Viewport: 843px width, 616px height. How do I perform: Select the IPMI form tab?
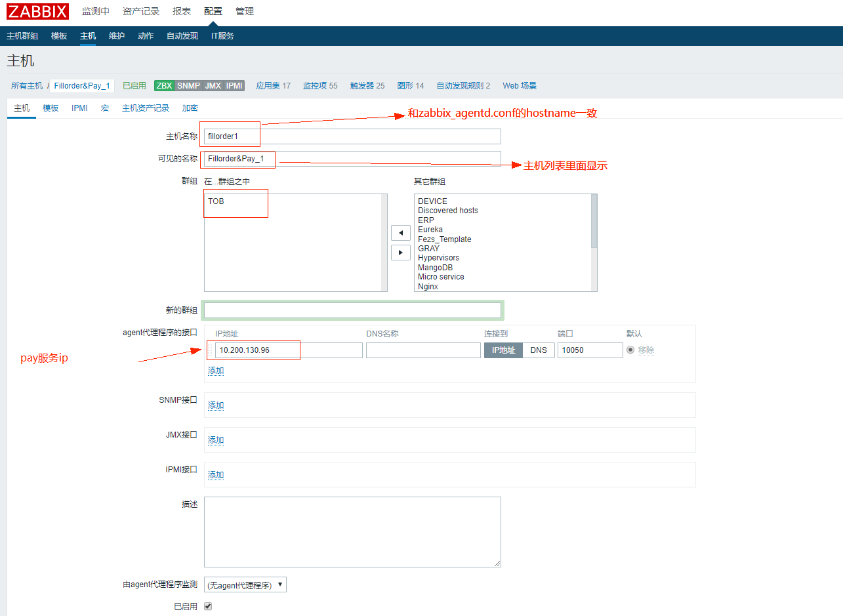pyautogui.click(x=79, y=108)
